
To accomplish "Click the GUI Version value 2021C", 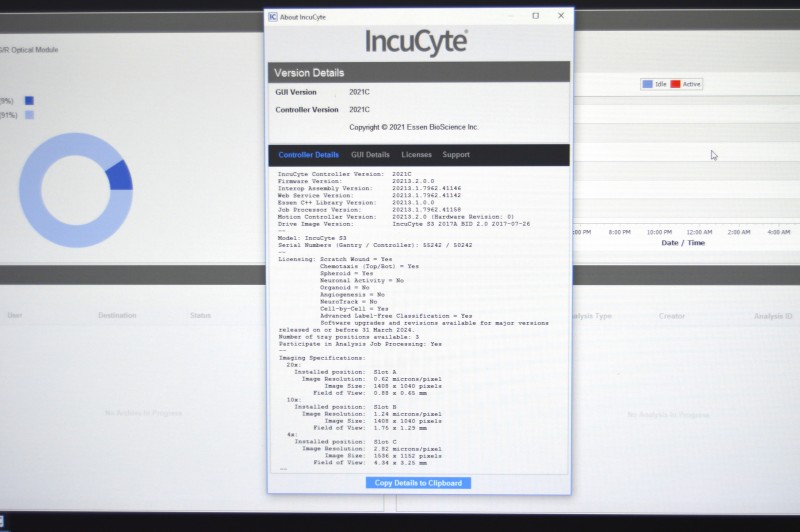I will [x=359, y=92].
